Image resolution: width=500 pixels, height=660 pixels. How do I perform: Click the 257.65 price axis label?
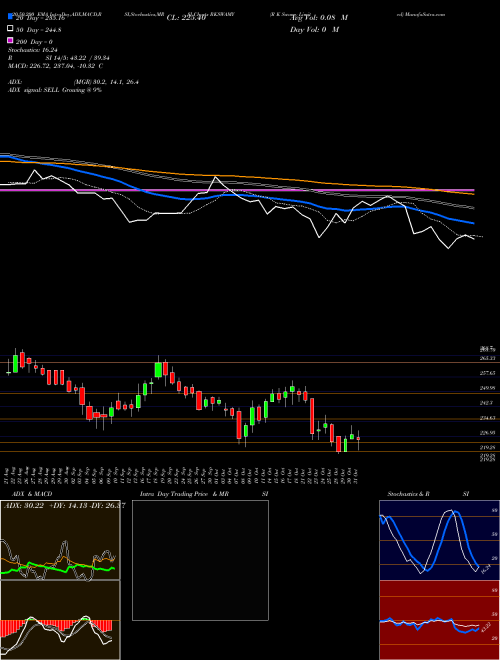click(x=487, y=373)
